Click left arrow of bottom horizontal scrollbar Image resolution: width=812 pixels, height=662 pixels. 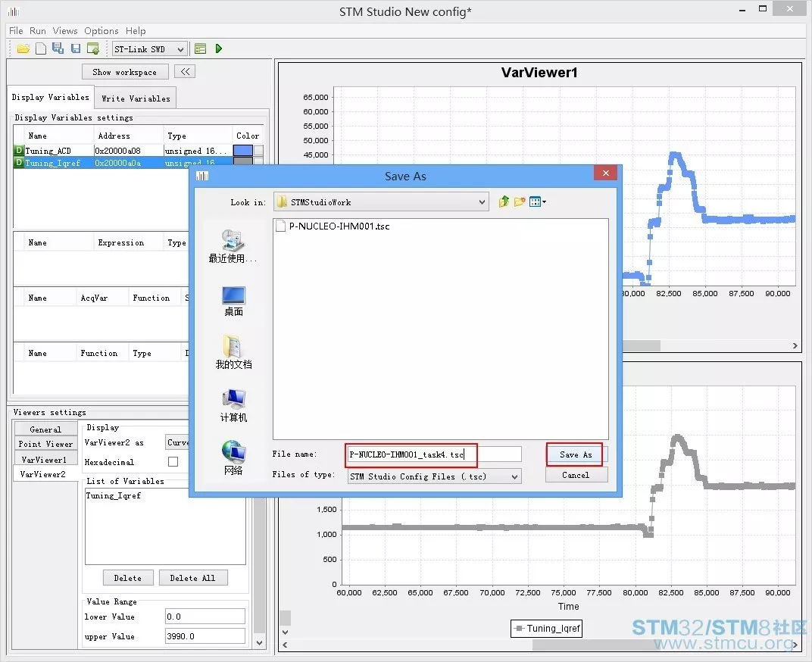click(x=285, y=645)
